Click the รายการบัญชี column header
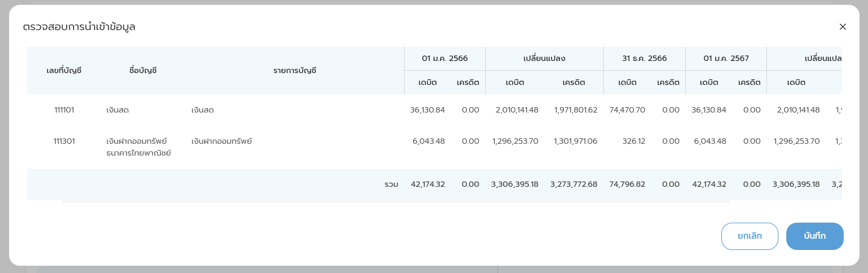The height and width of the screenshot is (273, 868). (x=295, y=70)
